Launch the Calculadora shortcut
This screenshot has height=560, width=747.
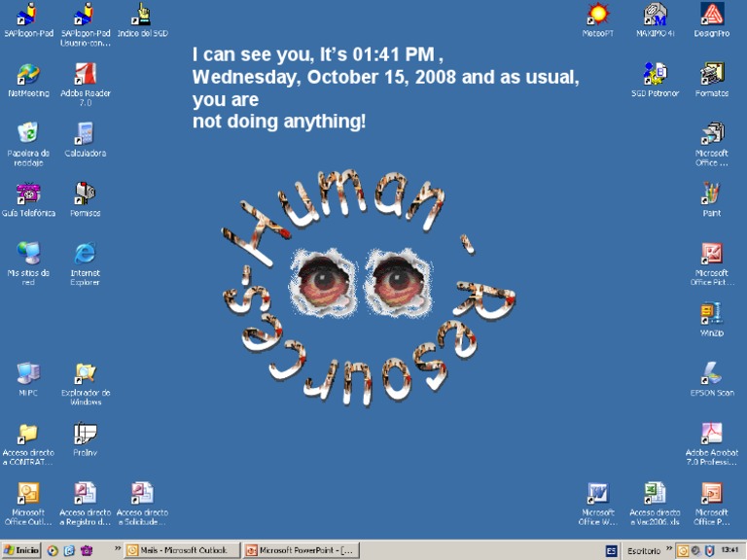pyautogui.click(x=86, y=140)
